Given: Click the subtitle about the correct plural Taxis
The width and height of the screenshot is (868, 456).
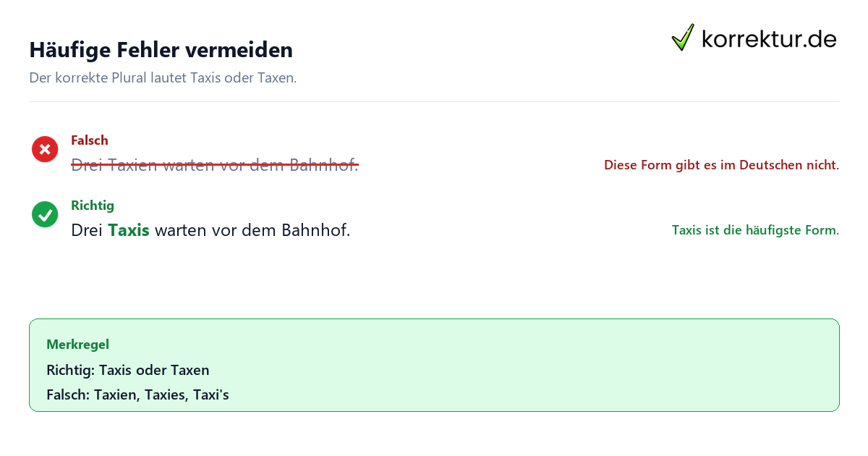Looking at the screenshot, I should click(163, 77).
